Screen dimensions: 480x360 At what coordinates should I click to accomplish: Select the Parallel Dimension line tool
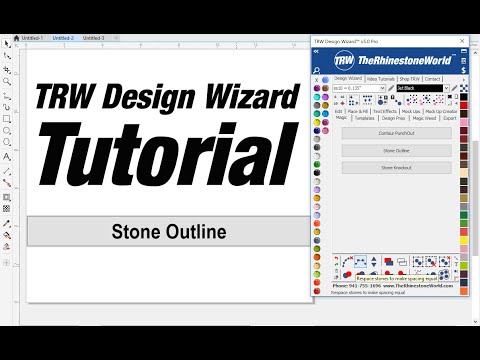tap(7, 171)
